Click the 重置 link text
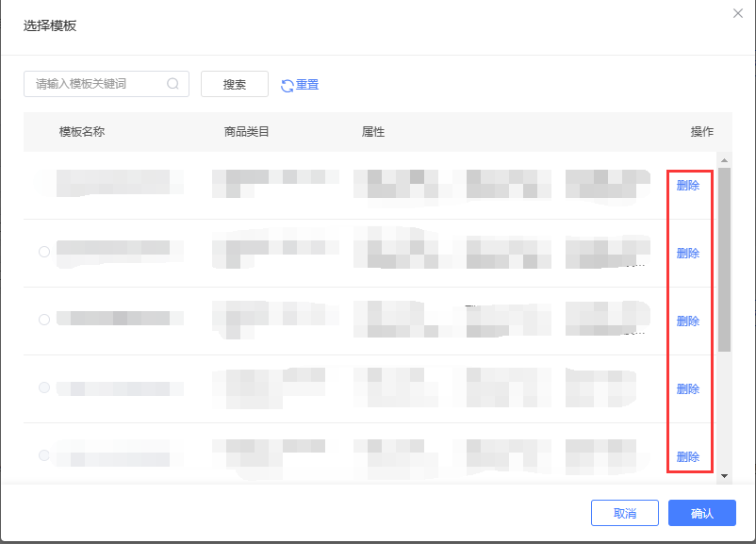756x544 pixels. coord(307,85)
